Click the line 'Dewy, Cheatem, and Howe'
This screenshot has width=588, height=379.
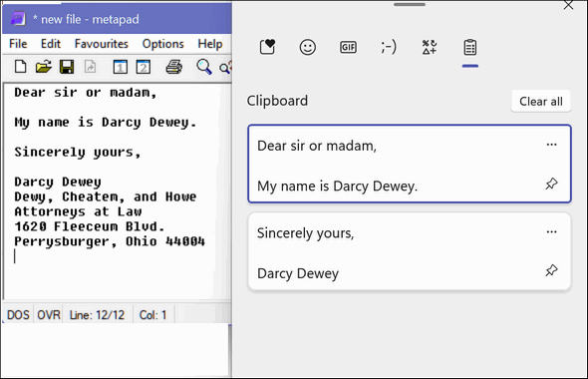point(106,196)
